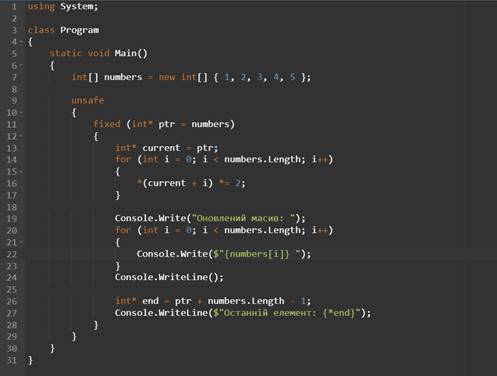This screenshot has height=376, width=497.
Task: Place cursor on the unsafe keyword
Action: tap(88, 100)
